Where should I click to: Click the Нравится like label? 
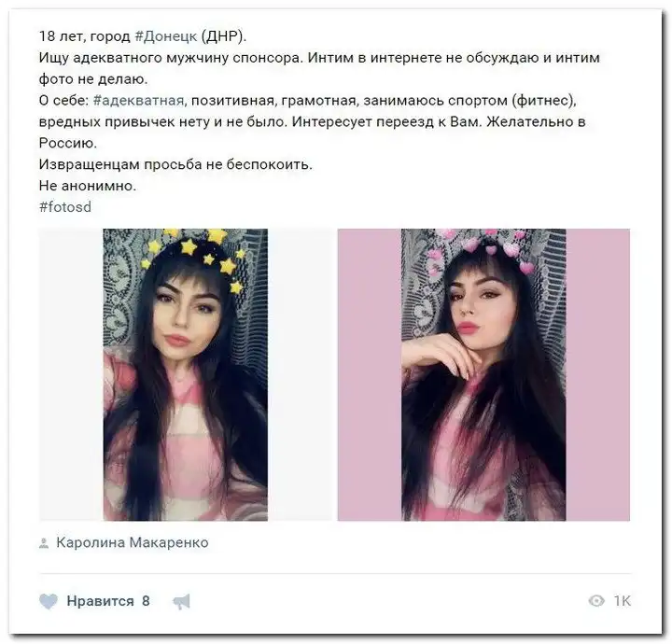pyautogui.click(x=100, y=601)
